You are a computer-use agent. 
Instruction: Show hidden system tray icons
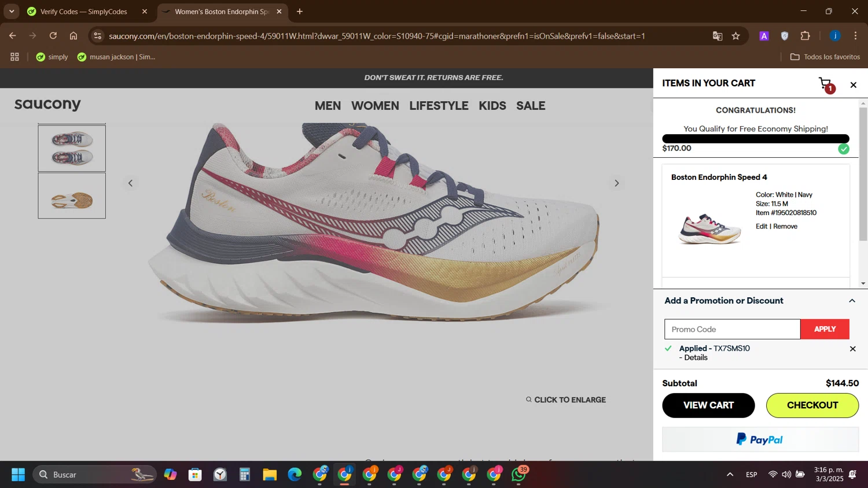730,475
